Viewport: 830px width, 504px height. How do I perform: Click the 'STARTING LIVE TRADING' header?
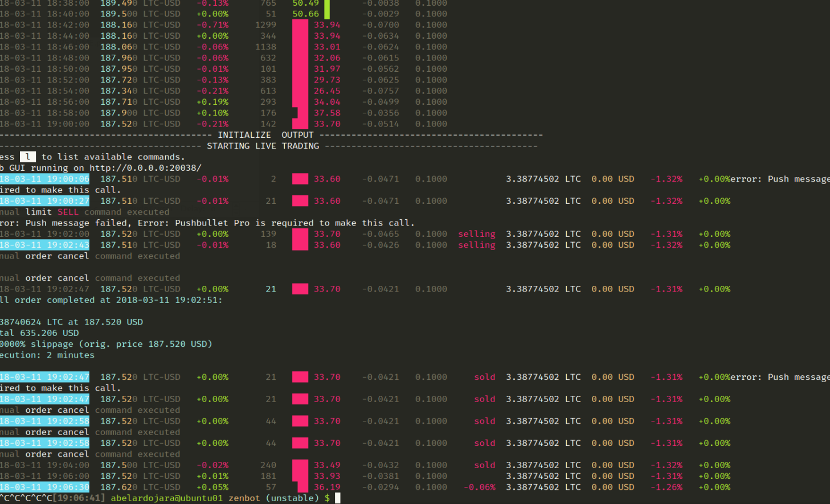pyautogui.click(x=263, y=146)
